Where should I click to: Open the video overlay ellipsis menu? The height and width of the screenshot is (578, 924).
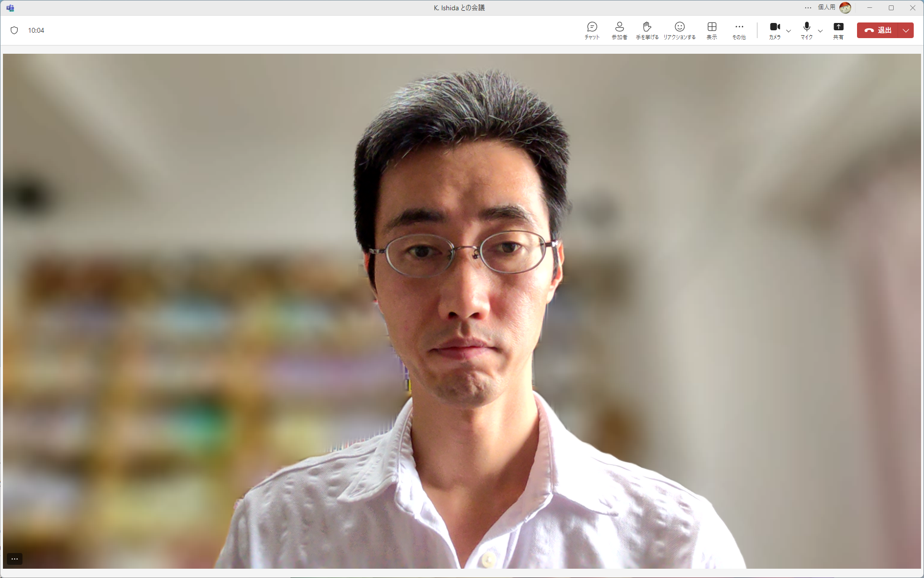click(x=14, y=558)
